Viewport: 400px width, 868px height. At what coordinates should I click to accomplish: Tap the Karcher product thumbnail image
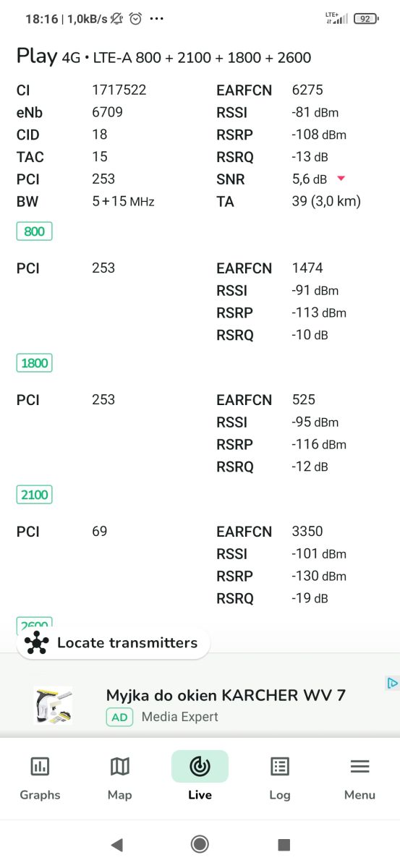[x=53, y=705]
